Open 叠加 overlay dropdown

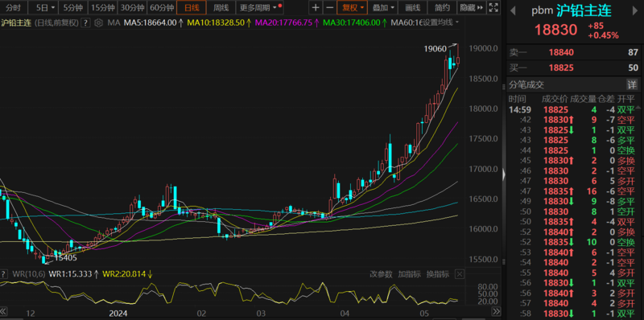(x=383, y=7)
